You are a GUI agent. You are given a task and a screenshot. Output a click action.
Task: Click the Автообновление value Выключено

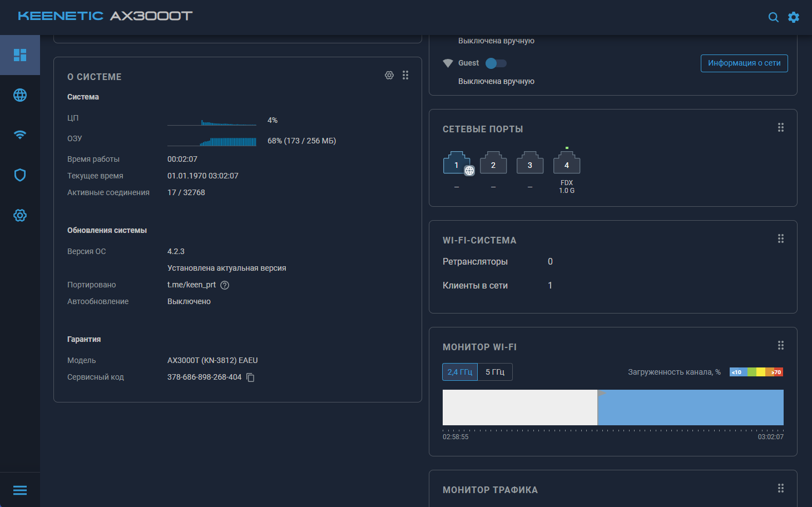click(189, 301)
